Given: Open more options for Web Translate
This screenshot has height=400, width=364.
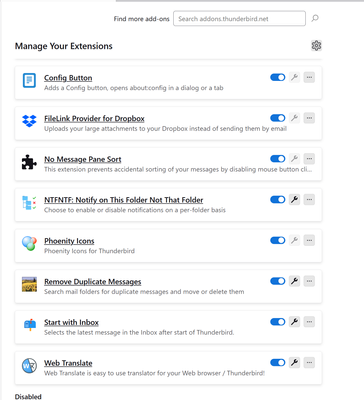Looking at the screenshot, I should tap(309, 362).
